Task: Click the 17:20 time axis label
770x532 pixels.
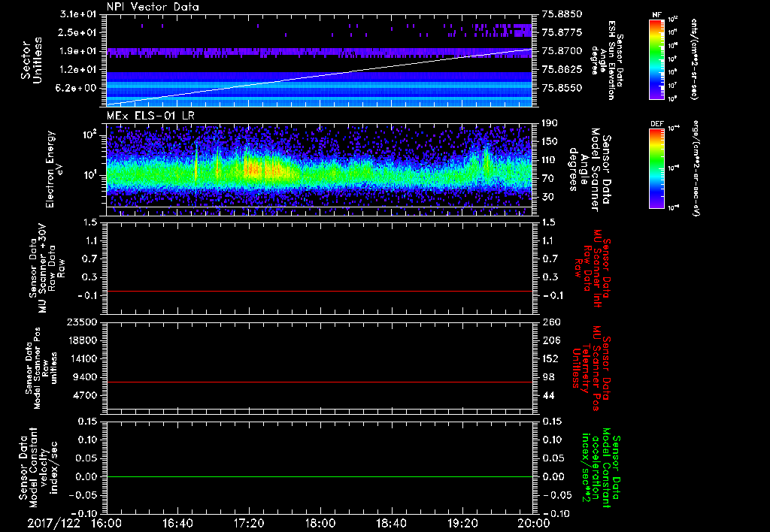Action: [249, 523]
